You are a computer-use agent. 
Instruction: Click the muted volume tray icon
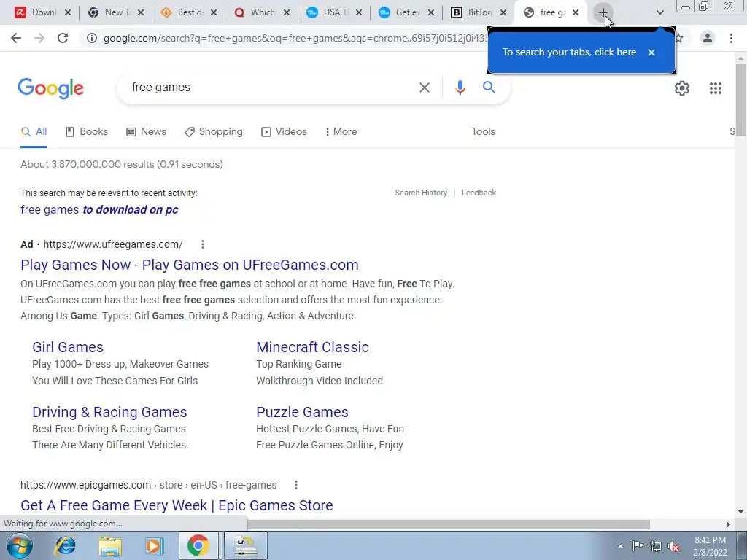[x=673, y=546]
